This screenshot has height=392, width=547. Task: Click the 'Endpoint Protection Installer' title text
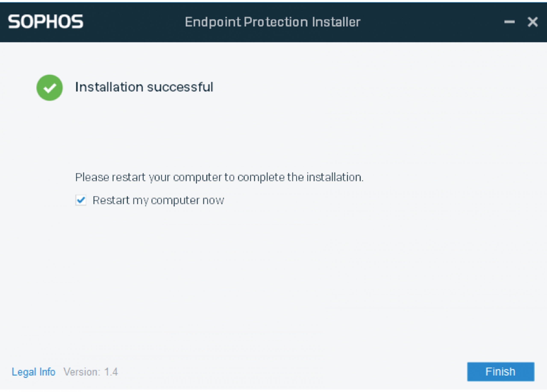[272, 22]
